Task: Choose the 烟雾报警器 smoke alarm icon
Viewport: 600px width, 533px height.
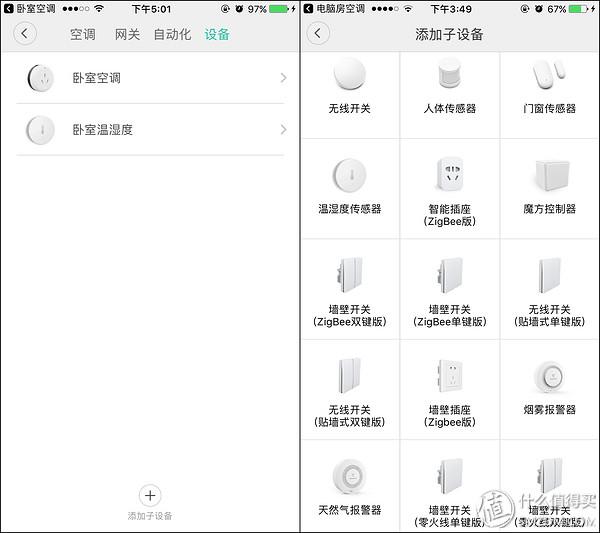Action: [550, 376]
